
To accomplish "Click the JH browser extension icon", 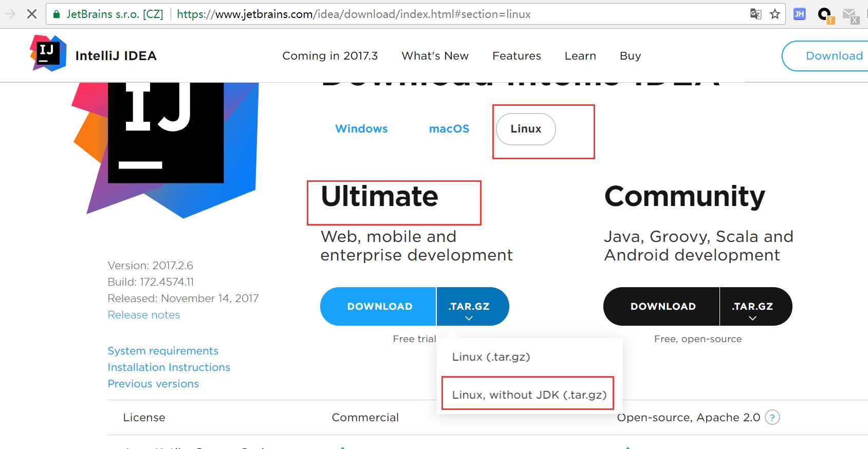I will [800, 14].
